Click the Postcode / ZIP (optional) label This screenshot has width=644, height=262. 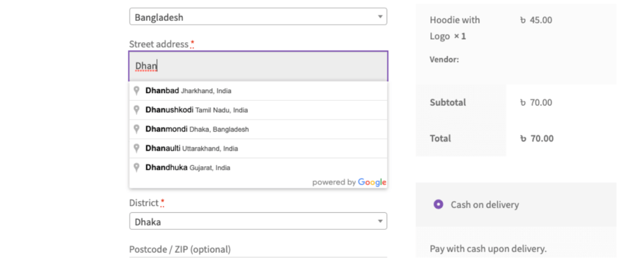(x=180, y=249)
